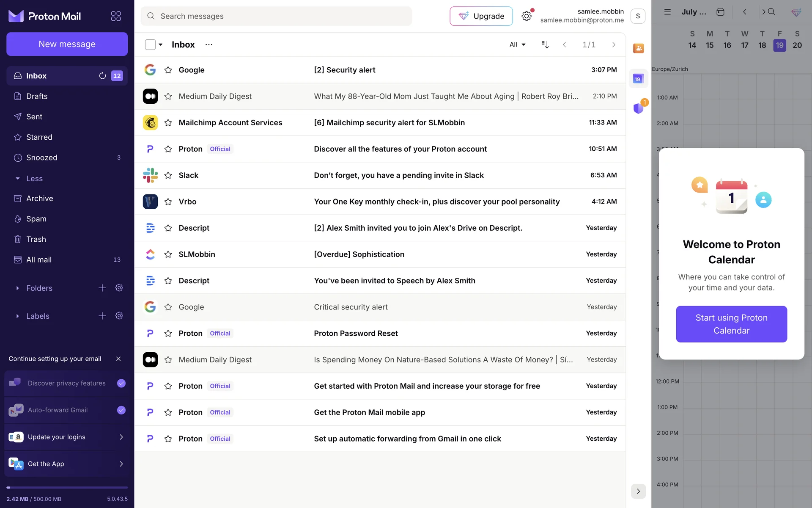Open the Archive folder

39,199
